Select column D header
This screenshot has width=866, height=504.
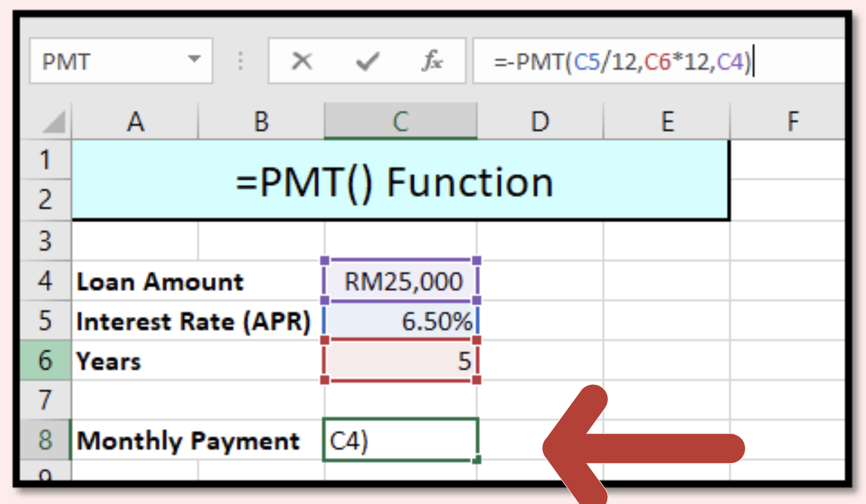[x=540, y=121]
